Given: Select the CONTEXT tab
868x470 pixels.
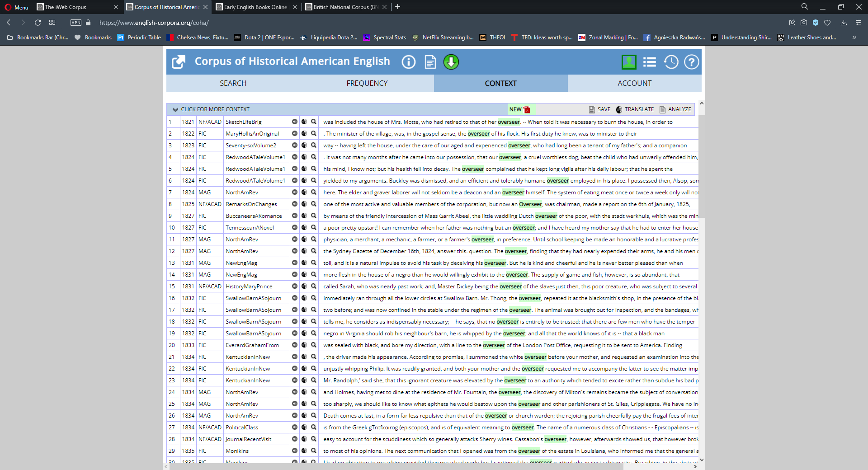Looking at the screenshot, I should point(501,83).
